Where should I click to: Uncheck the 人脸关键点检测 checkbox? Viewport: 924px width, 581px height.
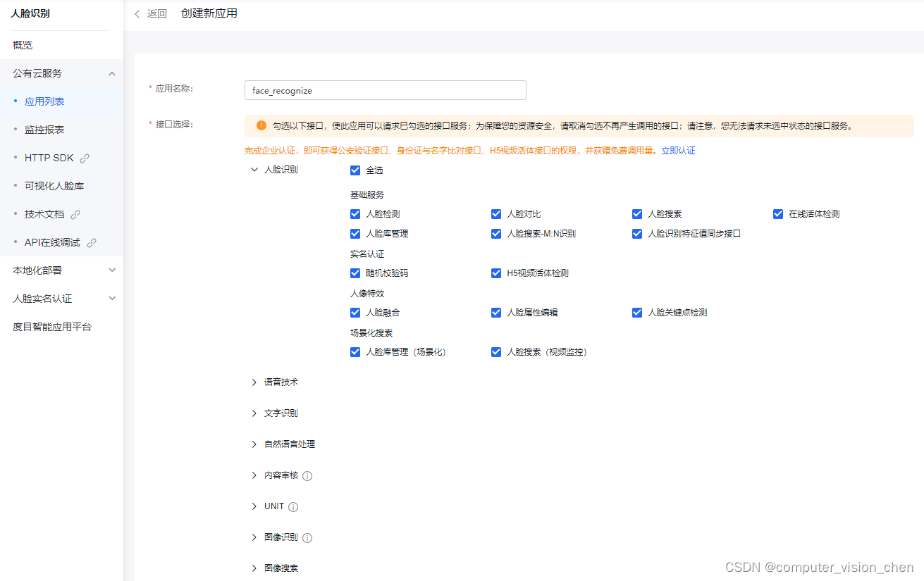click(637, 313)
